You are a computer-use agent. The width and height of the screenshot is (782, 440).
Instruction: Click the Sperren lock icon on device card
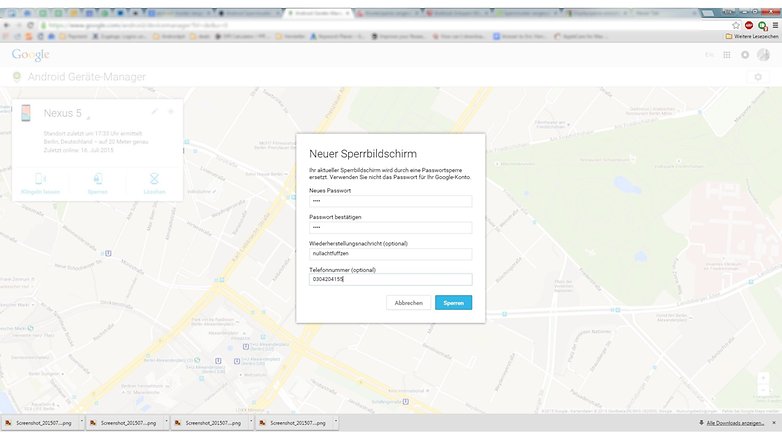(98, 179)
